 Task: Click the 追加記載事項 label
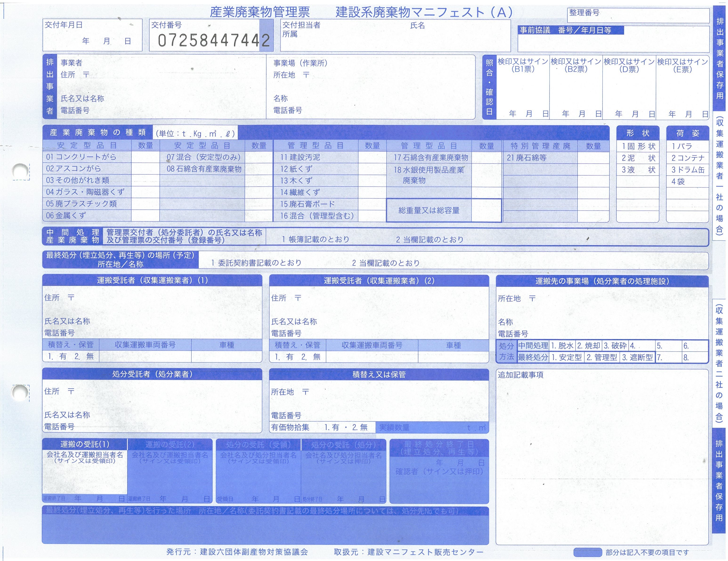pos(521,375)
